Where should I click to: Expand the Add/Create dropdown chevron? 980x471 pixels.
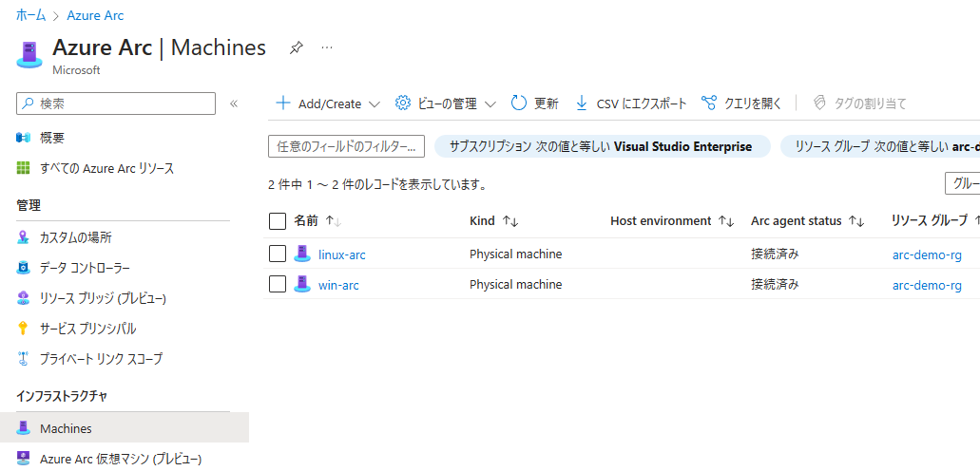pyautogui.click(x=375, y=104)
